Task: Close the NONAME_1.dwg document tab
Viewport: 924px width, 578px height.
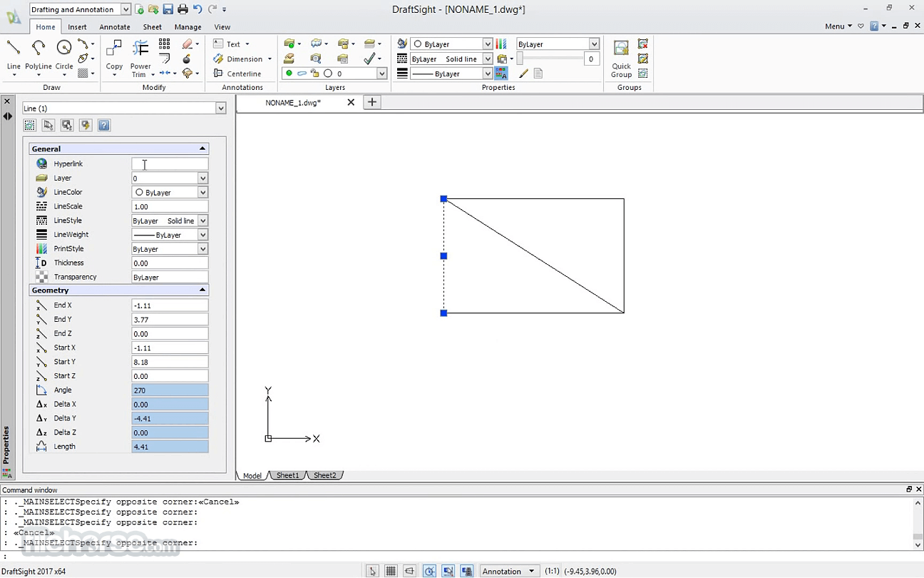Action: (x=351, y=102)
